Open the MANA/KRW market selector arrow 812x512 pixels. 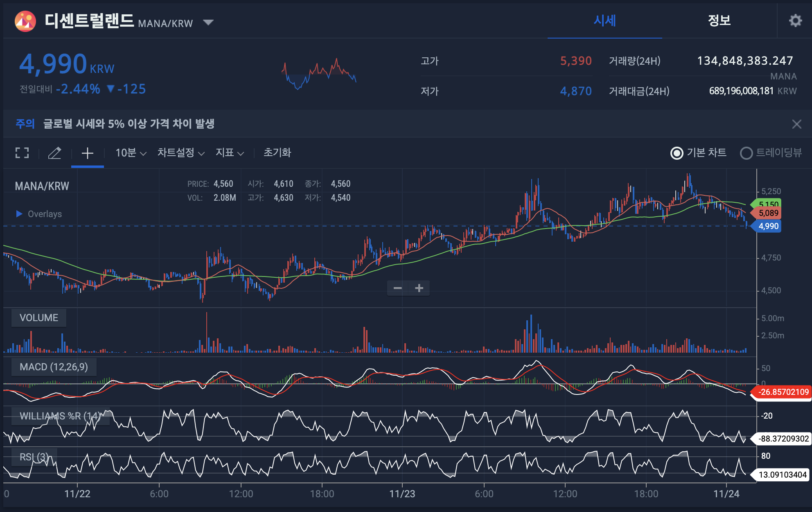point(208,22)
